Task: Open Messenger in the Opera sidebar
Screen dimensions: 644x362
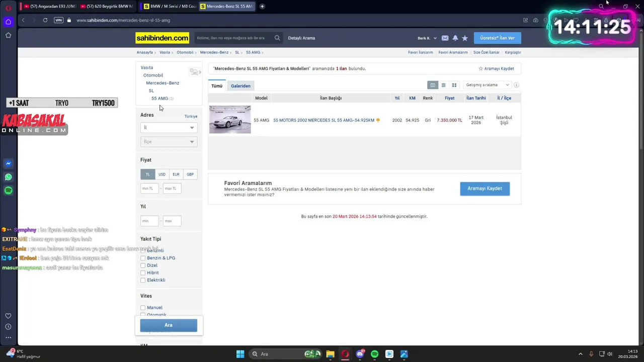Action: point(8,163)
